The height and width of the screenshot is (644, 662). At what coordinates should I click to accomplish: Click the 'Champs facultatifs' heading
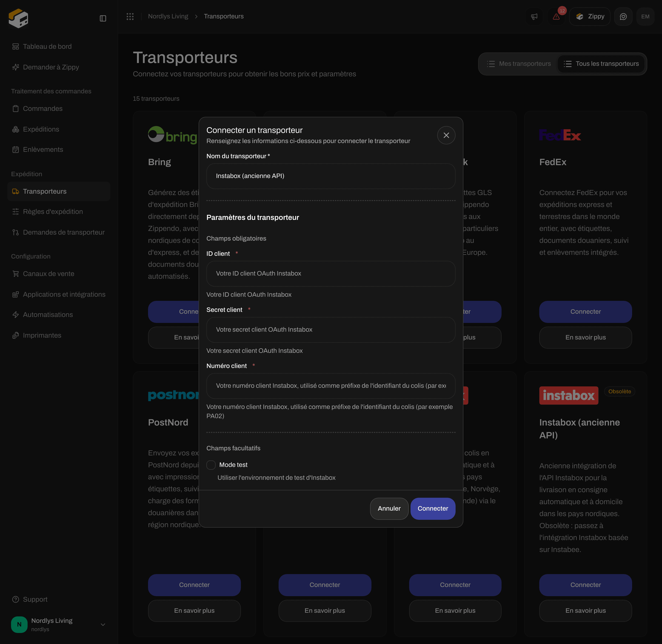pos(233,448)
